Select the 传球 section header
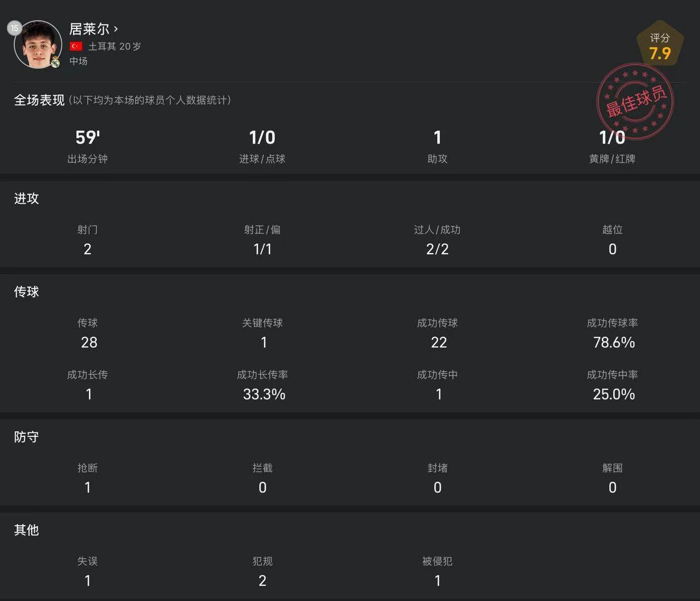 tap(26, 292)
